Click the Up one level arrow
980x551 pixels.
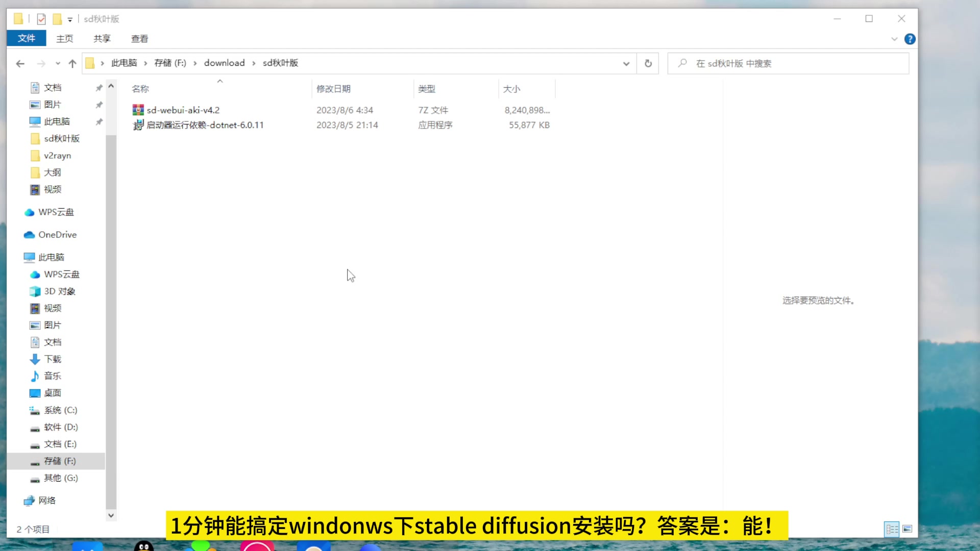[x=72, y=64]
